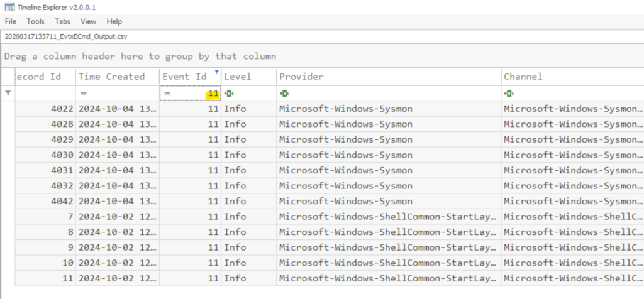Click the filter row funnel icon

pos(8,93)
